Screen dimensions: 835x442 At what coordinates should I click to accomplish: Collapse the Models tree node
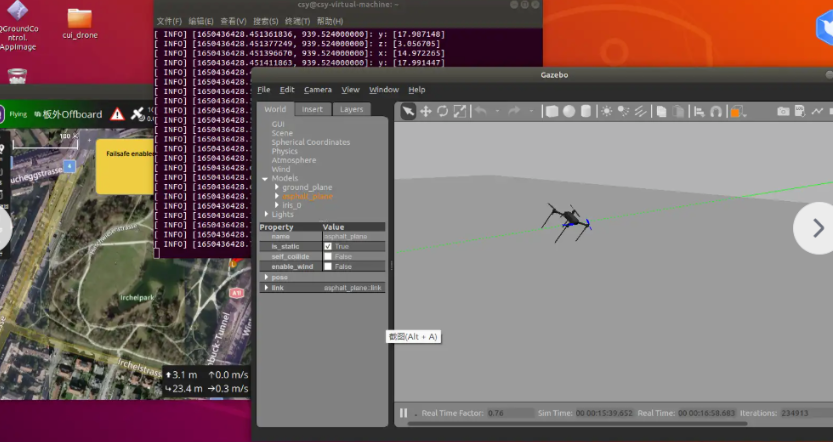pos(265,178)
